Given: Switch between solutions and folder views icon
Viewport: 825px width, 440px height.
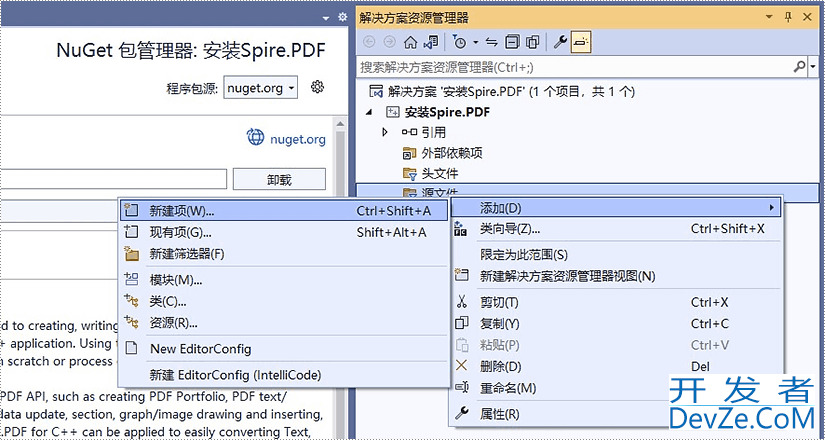Looking at the screenshot, I should tap(431, 42).
